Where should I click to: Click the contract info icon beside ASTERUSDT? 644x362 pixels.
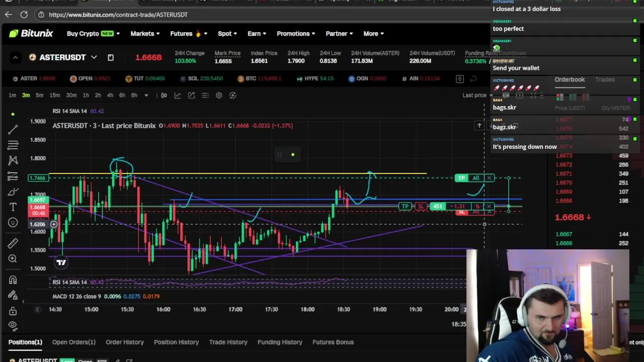click(x=111, y=57)
